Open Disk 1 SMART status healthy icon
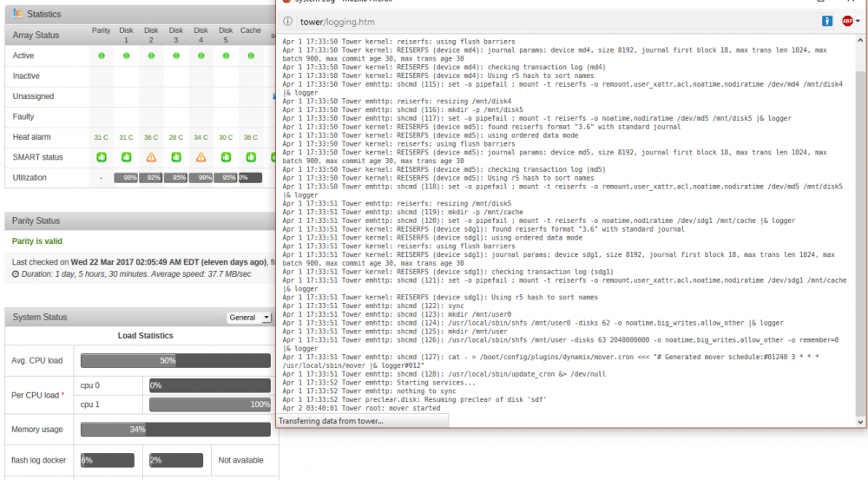 [x=126, y=157]
